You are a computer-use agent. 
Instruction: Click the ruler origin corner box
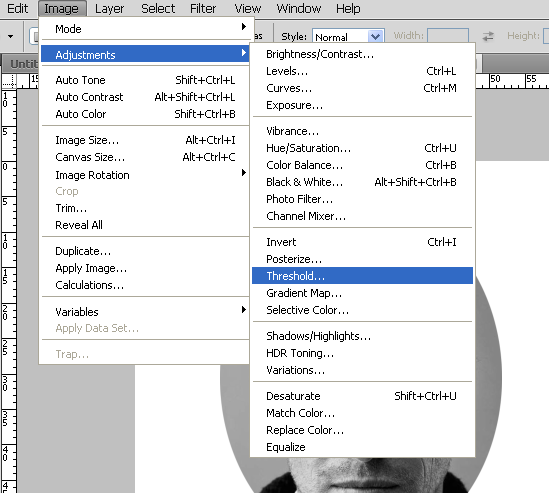pyautogui.click(x=9, y=81)
